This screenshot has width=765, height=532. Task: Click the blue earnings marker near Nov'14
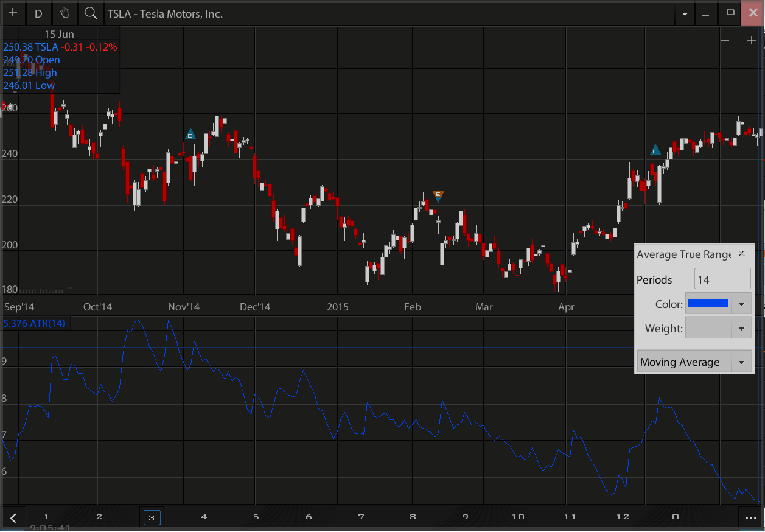190,135
